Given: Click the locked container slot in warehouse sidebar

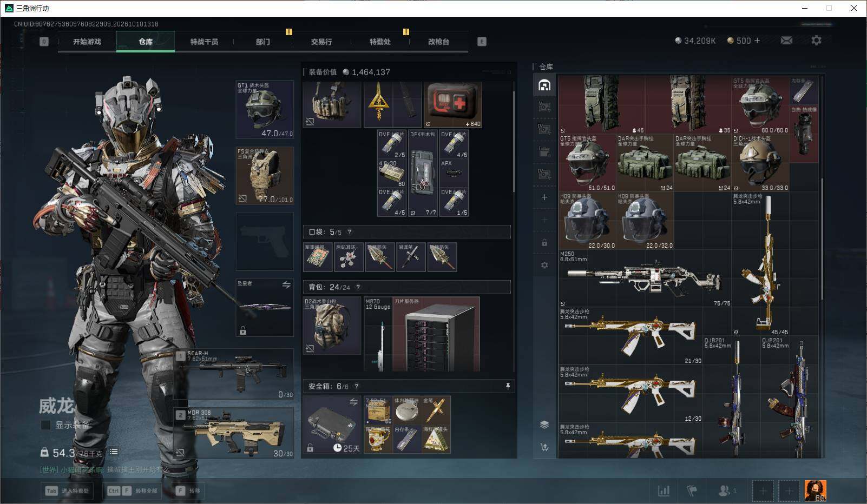Looking at the screenshot, I should (x=544, y=242).
